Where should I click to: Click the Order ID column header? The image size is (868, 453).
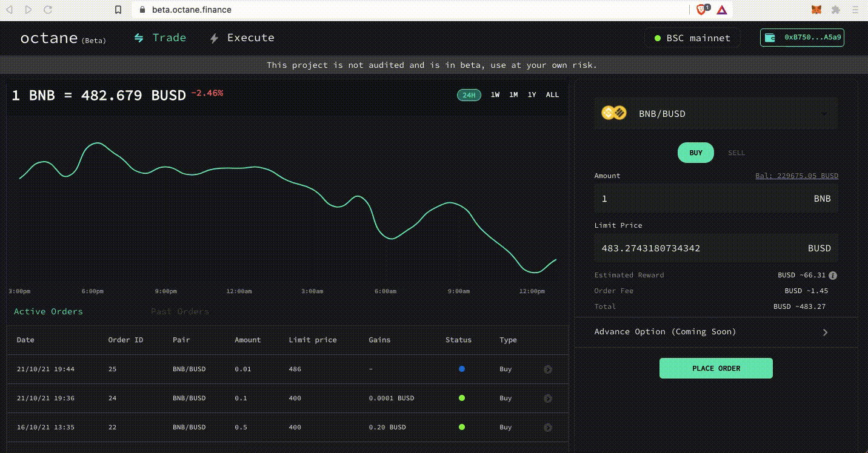(x=125, y=340)
